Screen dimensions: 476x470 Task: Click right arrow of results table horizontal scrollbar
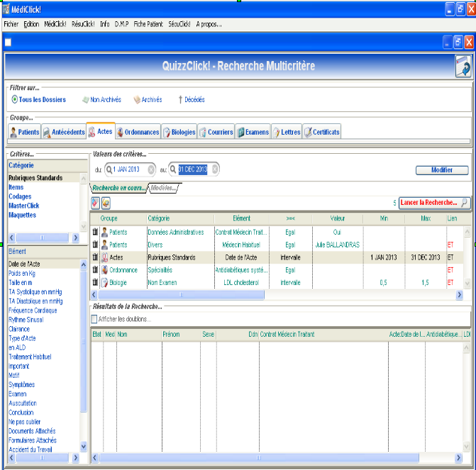458,457
